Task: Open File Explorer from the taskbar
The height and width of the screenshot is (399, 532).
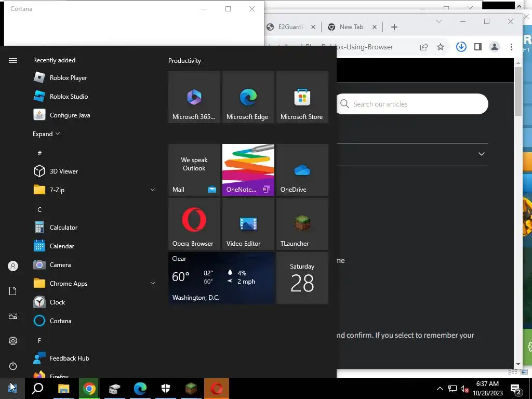Action: (x=63, y=389)
